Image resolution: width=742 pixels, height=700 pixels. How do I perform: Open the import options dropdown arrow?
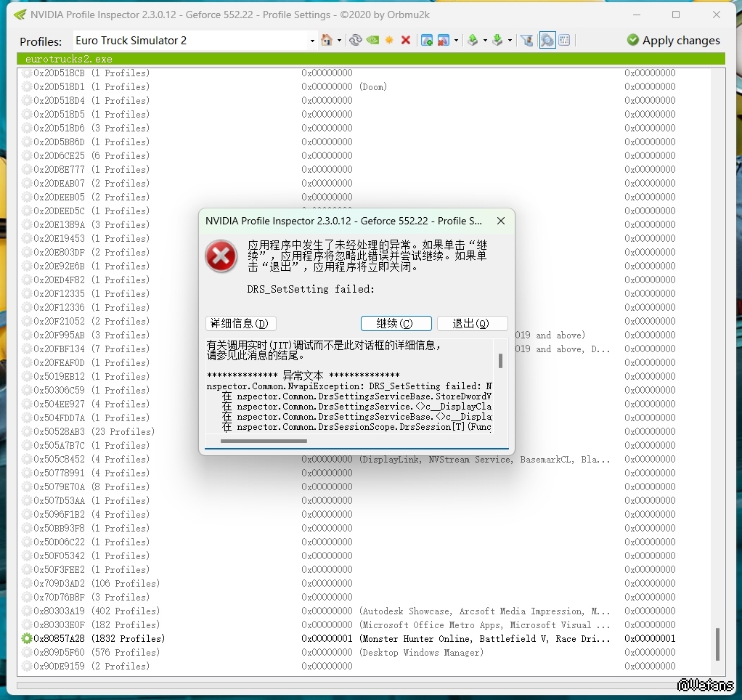pos(510,41)
